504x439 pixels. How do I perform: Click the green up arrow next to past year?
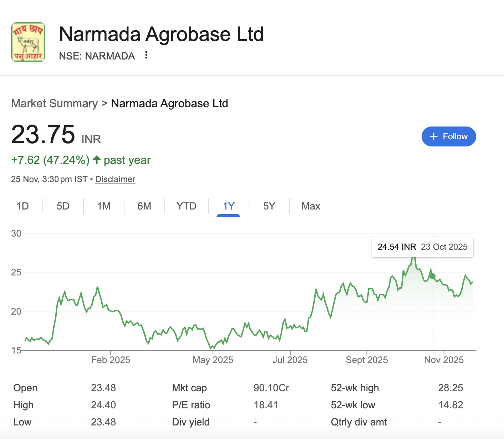[x=96, y=160]
